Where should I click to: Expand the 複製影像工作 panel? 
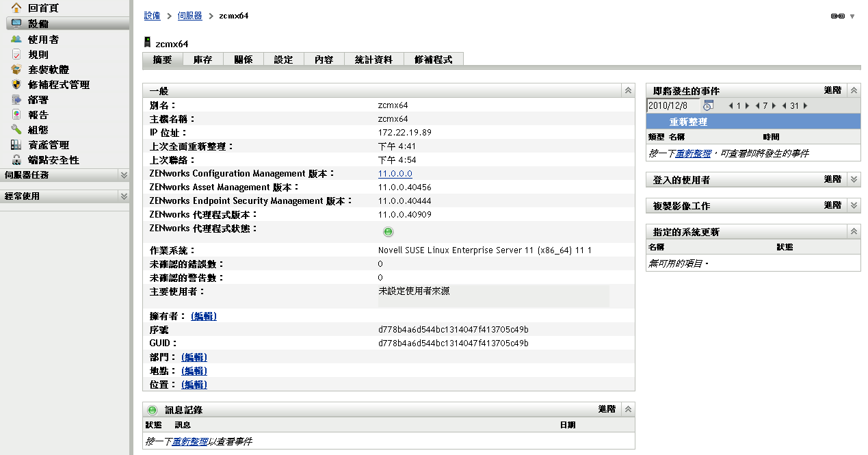point(854,205)
